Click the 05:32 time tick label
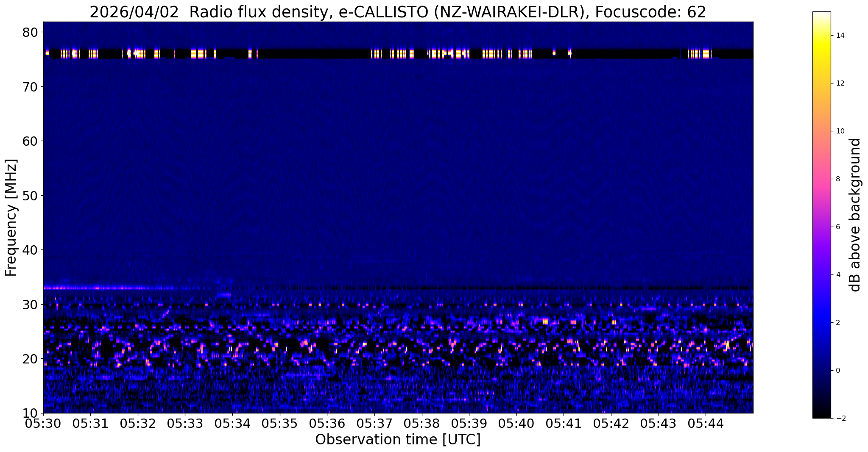Screen dimensions: 868x452 click(x=138, y=424)
